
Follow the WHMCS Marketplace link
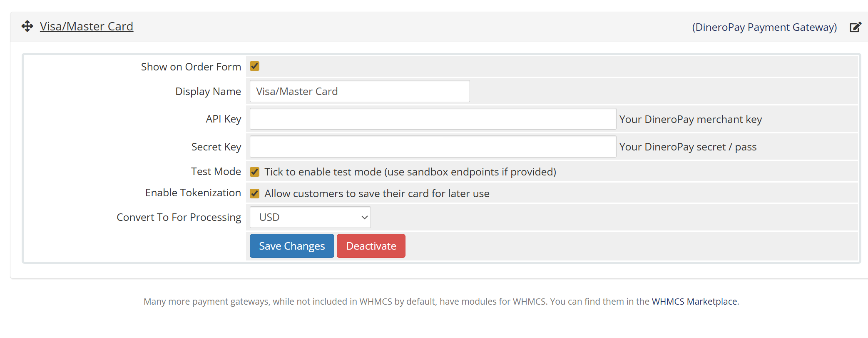pos(694,301)
